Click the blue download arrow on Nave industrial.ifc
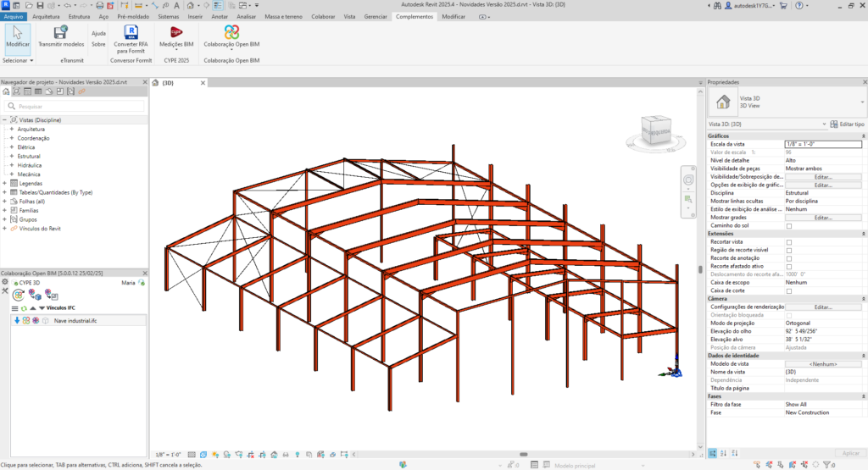This screenshot has width=868, height=470. pos(17,320)
